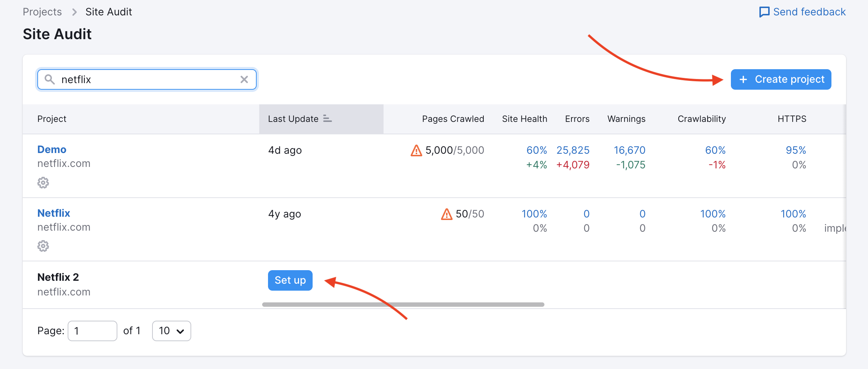Open the Demo project link

tap(52, 150)
